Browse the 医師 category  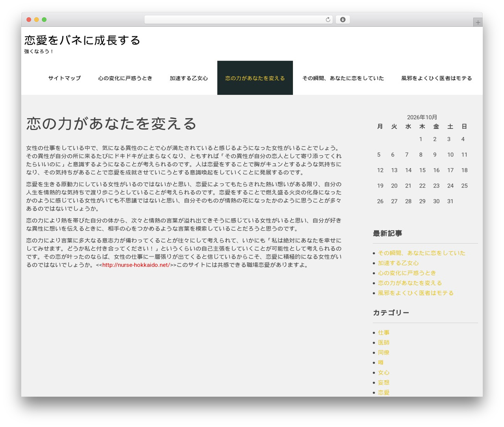(x=384, y=342)
